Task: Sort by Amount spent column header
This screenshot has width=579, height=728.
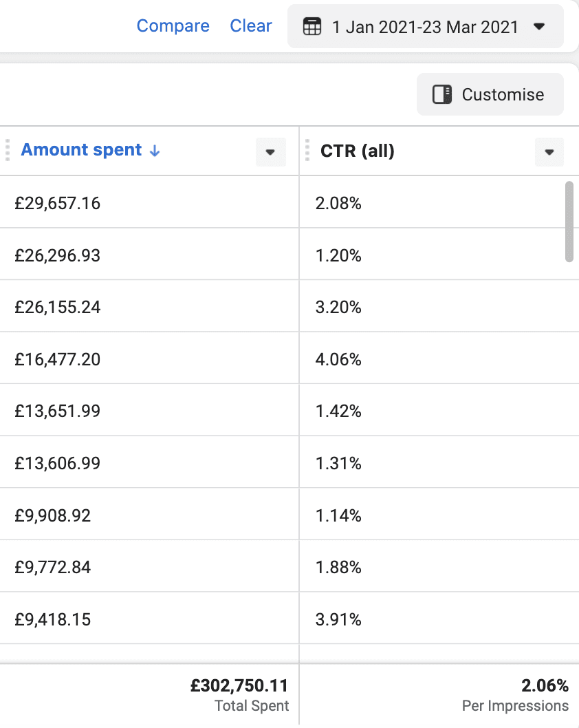Action: (x=81, y=150)
